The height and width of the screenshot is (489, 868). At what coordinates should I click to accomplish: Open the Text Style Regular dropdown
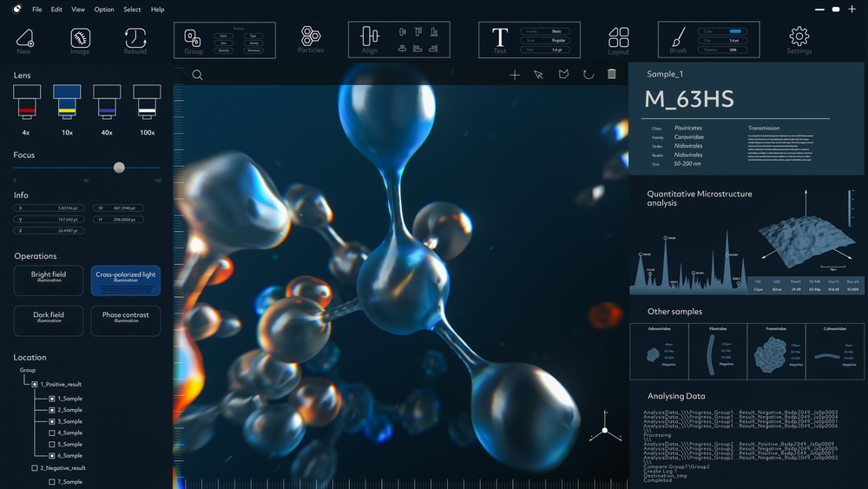(x=545, y=41)
